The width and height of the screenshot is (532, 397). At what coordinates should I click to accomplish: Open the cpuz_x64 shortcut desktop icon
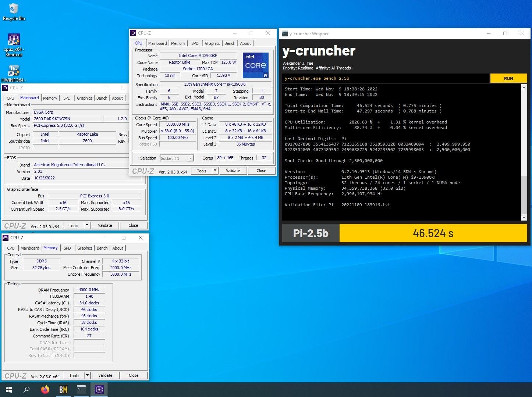14,45
